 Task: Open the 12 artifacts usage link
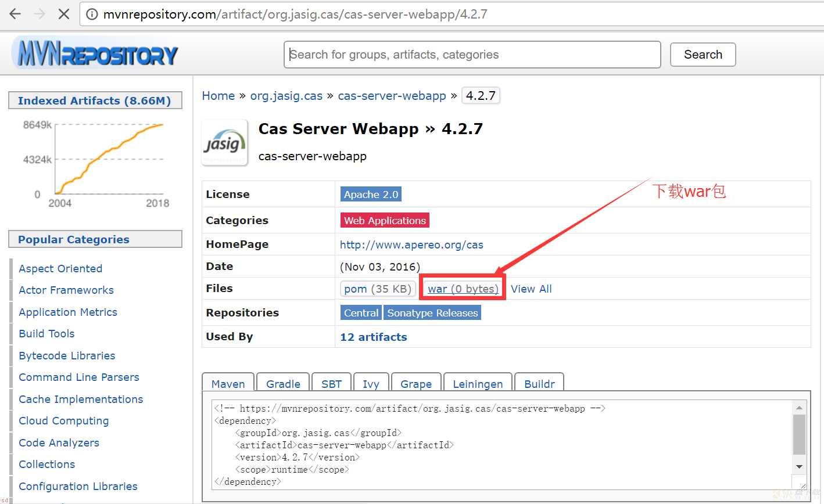pos(374,337)
